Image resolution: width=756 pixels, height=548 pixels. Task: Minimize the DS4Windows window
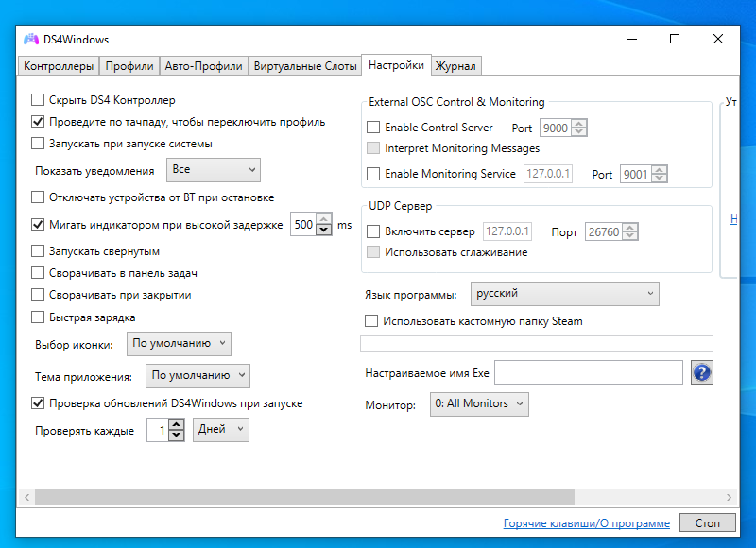click(x=632, y=39)
